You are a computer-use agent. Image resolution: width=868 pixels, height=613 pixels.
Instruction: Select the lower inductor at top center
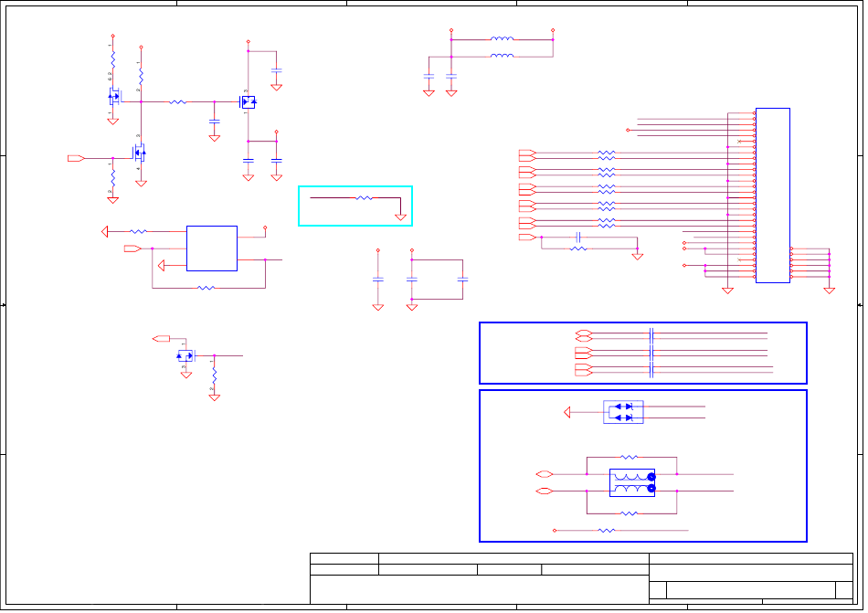coord(503,56)
